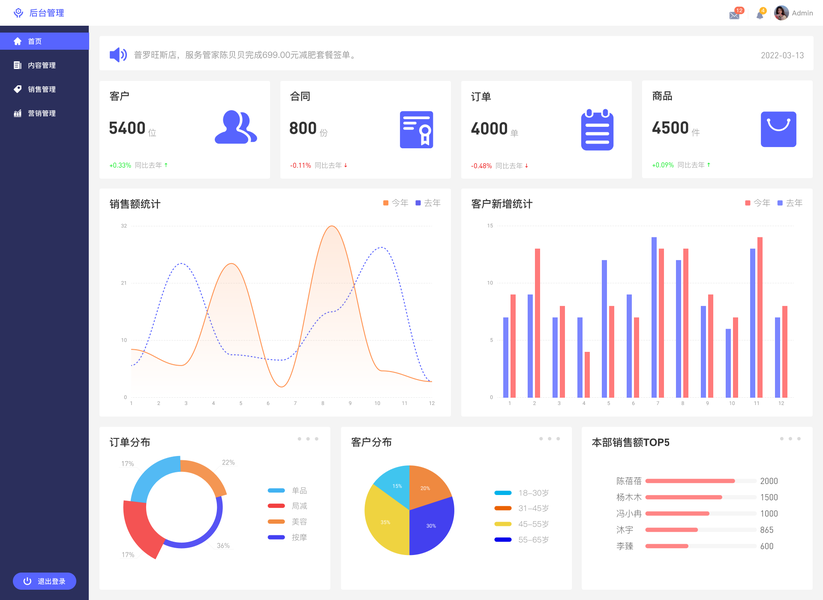This screenshot has height=600, width=823.
Task: Click the chart icon beside 营销管理
Action: [x=17, y=113]
